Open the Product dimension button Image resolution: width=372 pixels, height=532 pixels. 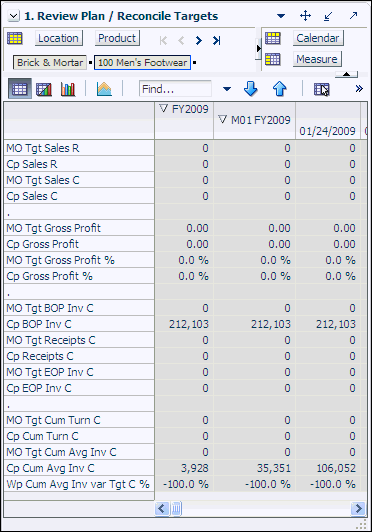117,38
